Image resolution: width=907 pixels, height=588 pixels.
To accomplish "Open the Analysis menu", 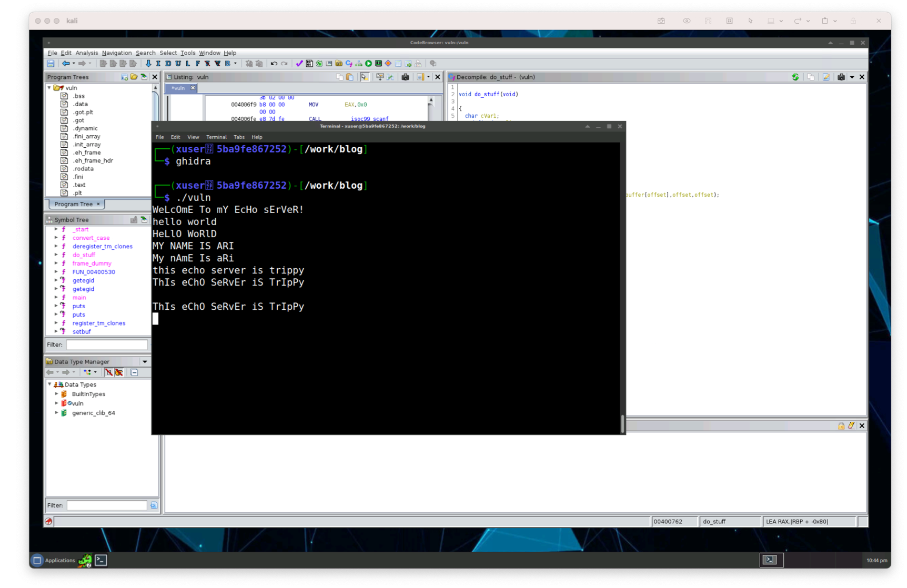I will (x=86, y=53).
